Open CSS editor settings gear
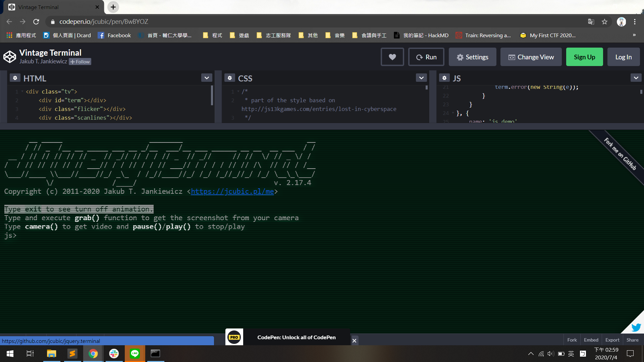This screenshot has height=362, width=644. (229, 78)
